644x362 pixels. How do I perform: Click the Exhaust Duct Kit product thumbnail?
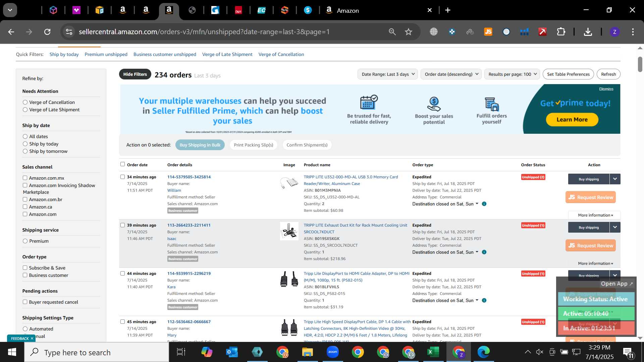[x=289, y=231]
